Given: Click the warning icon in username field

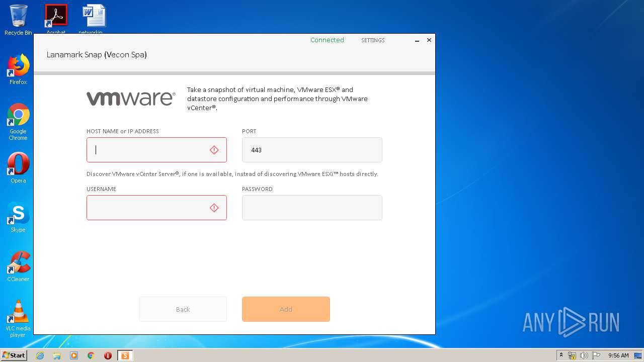Looking at the screenshot, I should (214, 208).
